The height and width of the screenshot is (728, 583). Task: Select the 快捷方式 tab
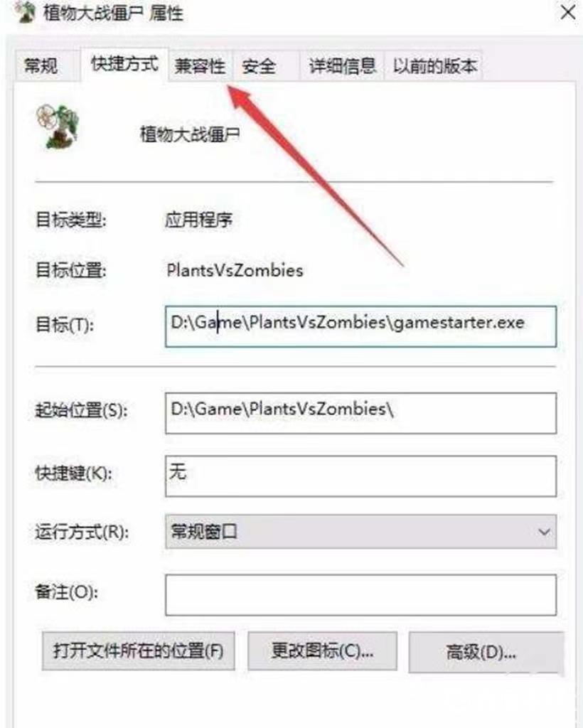124,64
